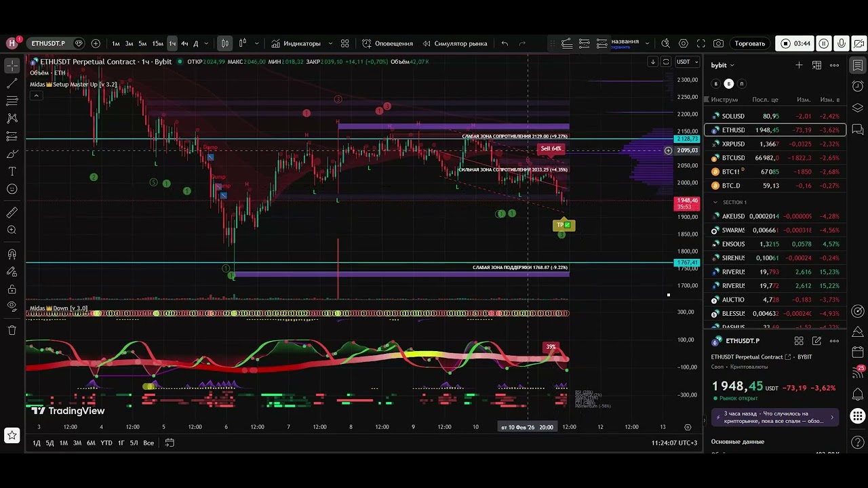868x488 pixels.
Task: Select the 1Д date range
Action: coord(37,443)
